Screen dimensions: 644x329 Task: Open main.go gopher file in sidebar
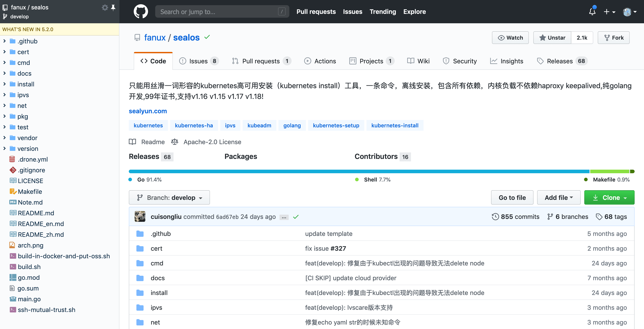tap(29, 299)
